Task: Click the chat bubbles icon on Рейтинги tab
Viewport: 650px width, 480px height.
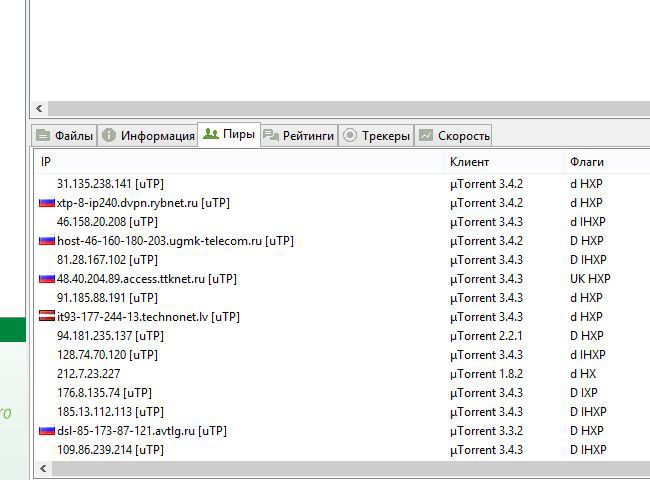Action: point(271,135)
